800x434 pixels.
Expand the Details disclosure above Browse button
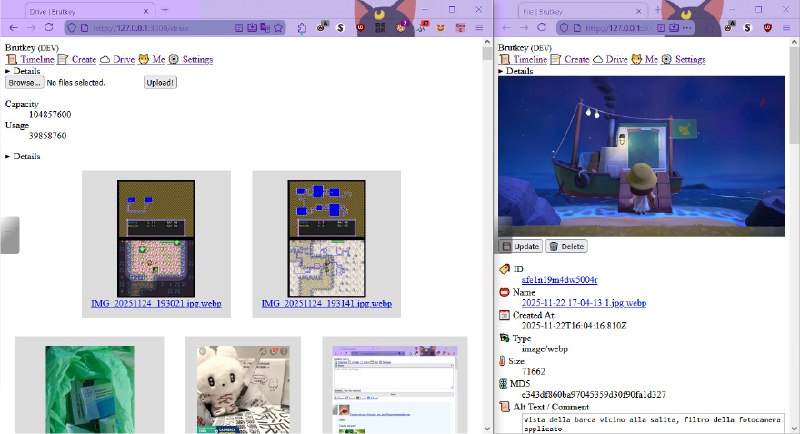(22, 71)
